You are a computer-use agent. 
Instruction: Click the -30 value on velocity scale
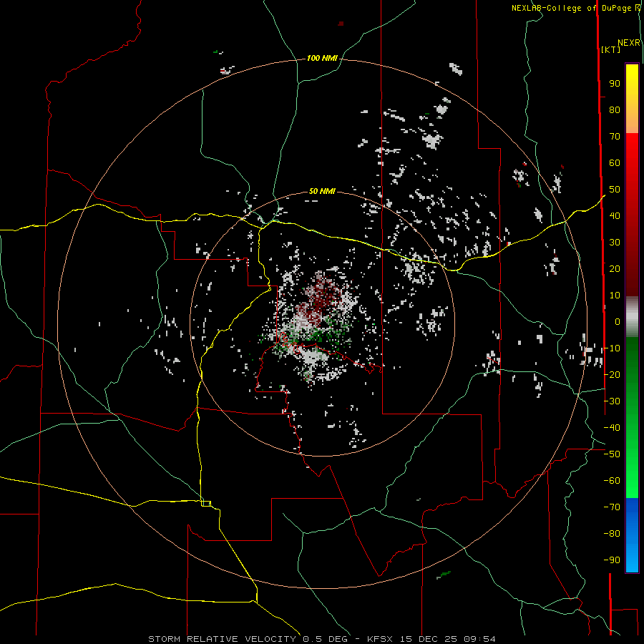612,401
